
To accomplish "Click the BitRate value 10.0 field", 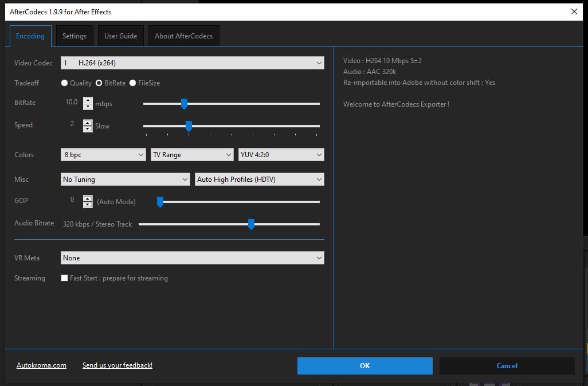I will pos(71,102).
